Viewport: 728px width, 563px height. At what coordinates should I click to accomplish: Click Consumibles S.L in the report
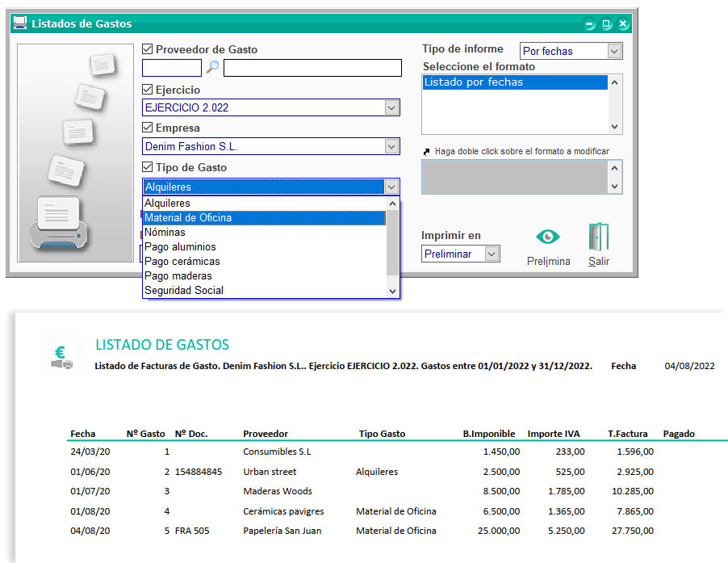point(277,452)
